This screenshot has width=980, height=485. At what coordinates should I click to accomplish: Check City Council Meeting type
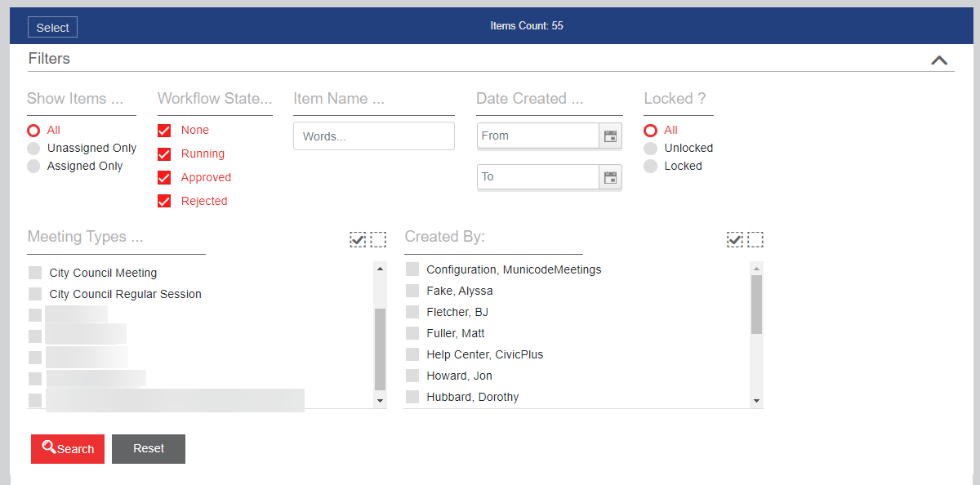coord(35,273)
